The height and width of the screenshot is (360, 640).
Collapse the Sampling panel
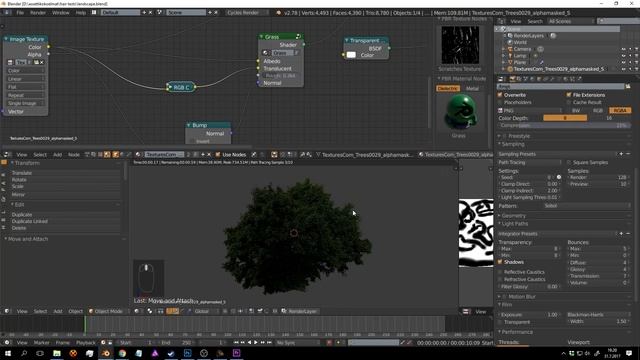point(513,144)
